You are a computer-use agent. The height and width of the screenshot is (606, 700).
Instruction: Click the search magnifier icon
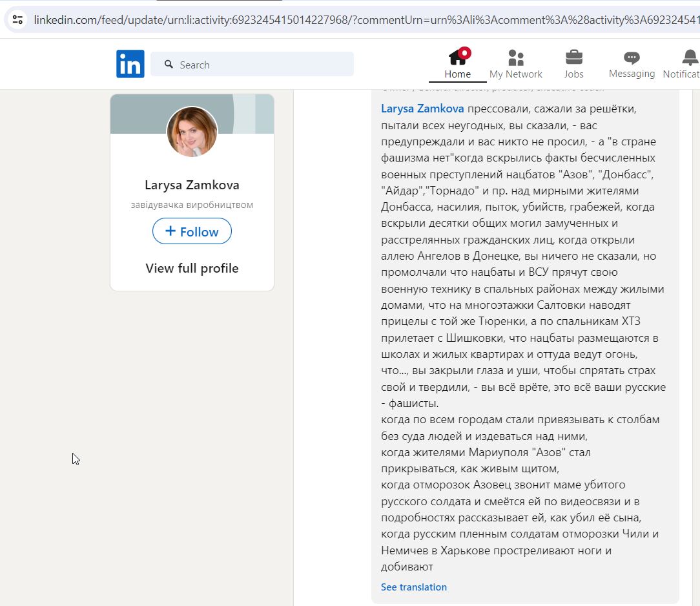coord(169,64)
